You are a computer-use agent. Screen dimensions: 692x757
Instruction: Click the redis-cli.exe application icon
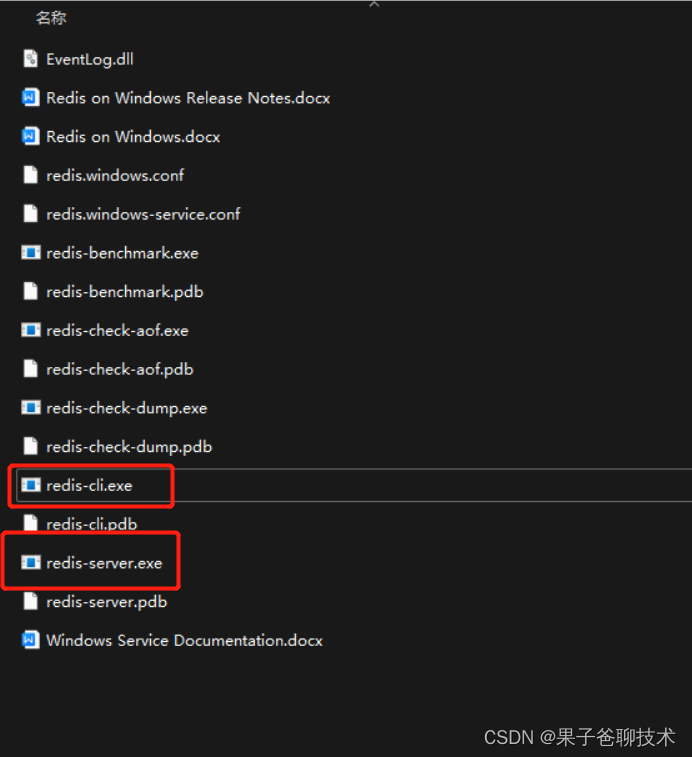pos(31,485)
